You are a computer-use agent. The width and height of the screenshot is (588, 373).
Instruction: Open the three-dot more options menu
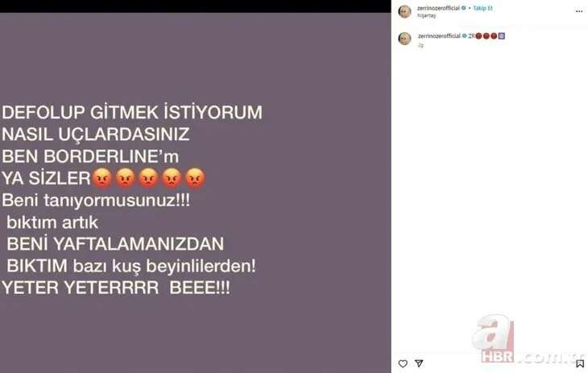point(579,11)
